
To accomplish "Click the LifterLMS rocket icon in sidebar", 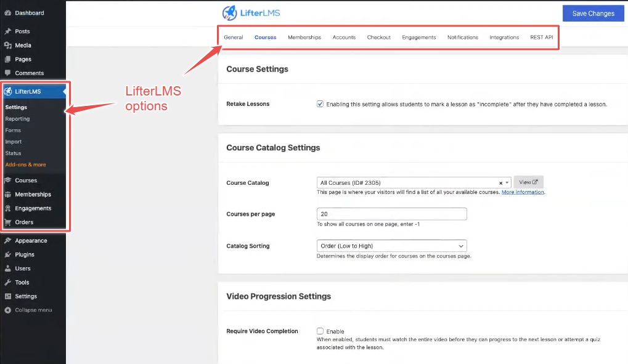I will [x=7, y=91].
